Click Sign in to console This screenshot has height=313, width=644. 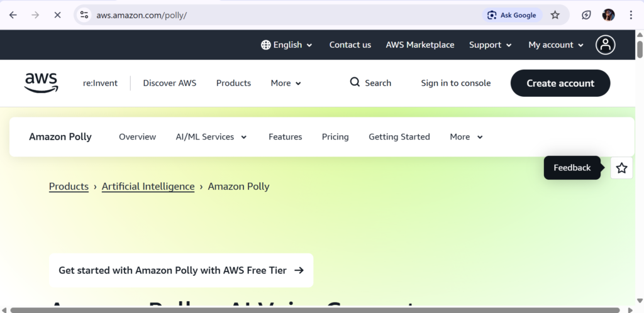(x=455, y=83)
